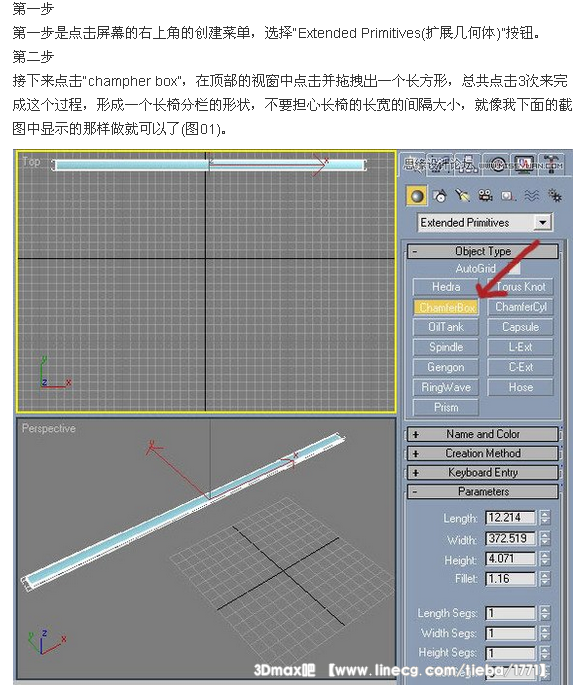Click the Prism object button
This screenshot has width=575, height=687.
446,408
